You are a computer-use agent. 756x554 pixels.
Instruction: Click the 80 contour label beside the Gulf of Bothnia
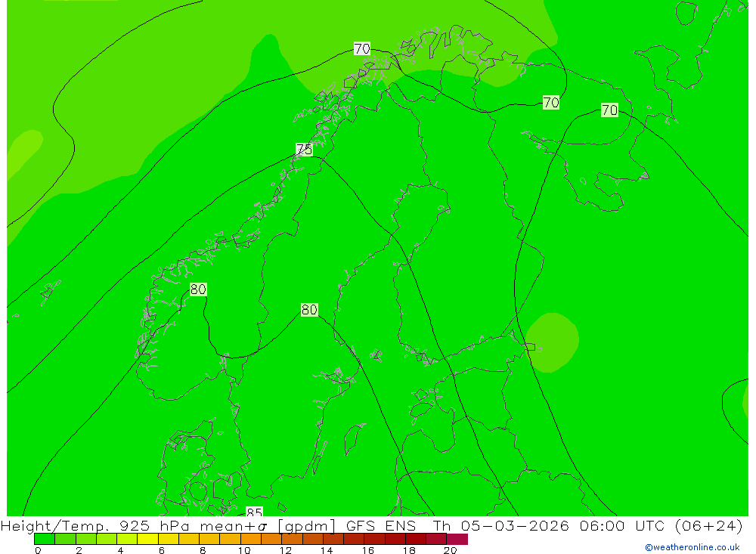[309, 310]
